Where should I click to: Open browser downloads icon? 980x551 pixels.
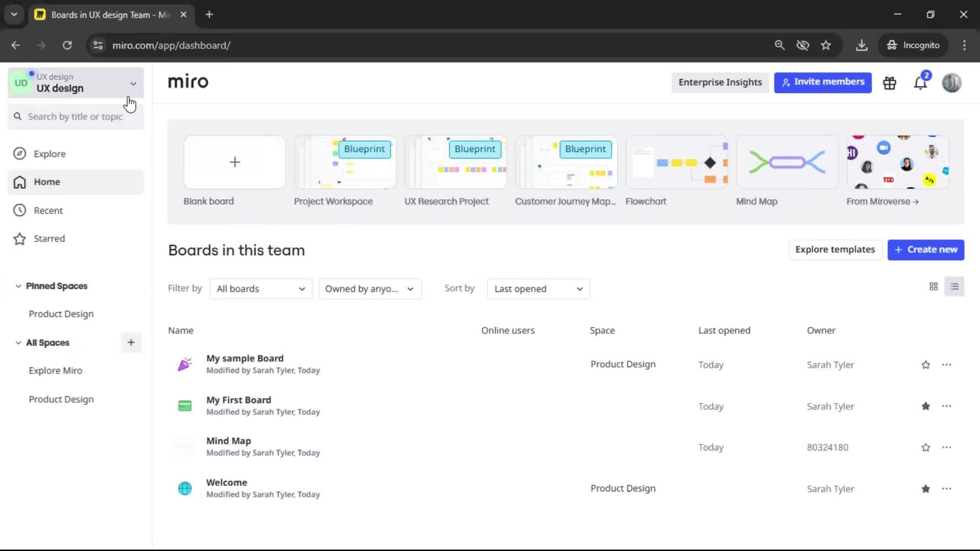862,45
